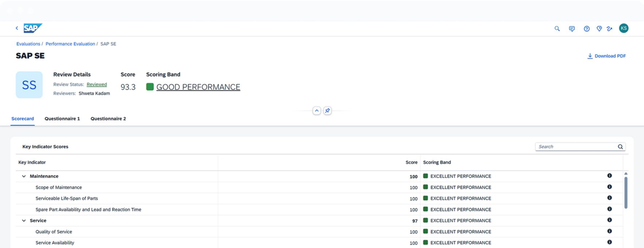Open the feedback chat icon in header
644x248 pixels.
point(571,28)
